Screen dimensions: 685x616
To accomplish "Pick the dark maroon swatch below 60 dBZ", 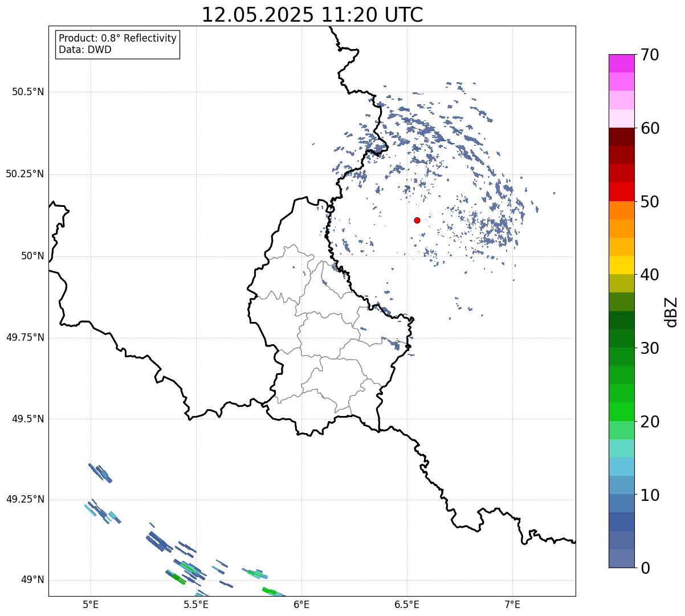I will point(621,137).
